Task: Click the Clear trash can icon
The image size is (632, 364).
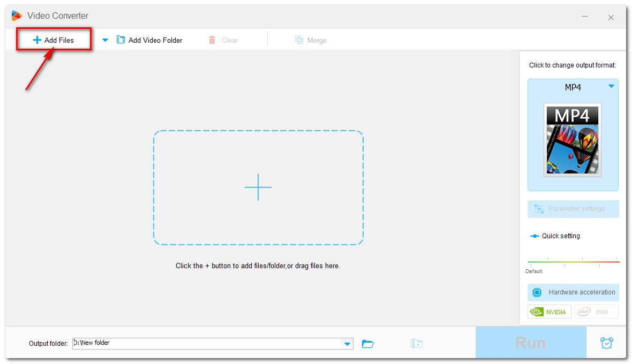Action: (212, 40)
